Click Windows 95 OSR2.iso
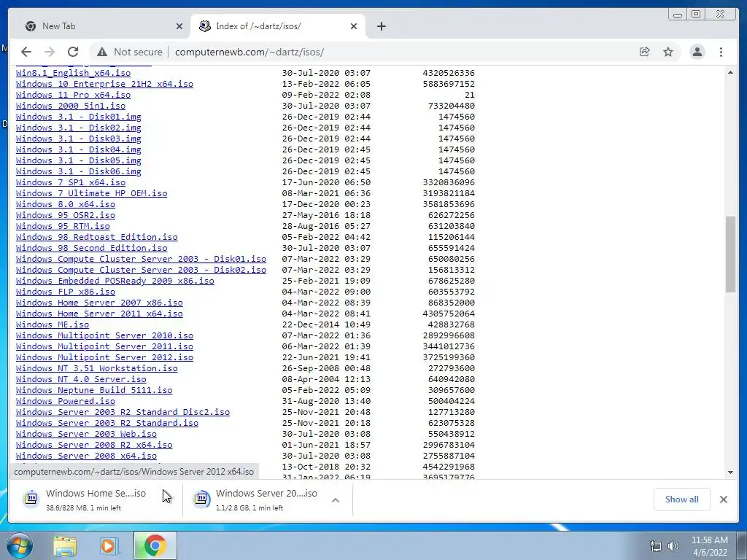The height and width of the screenshot is (560, 747). click(x=65, y=215)
